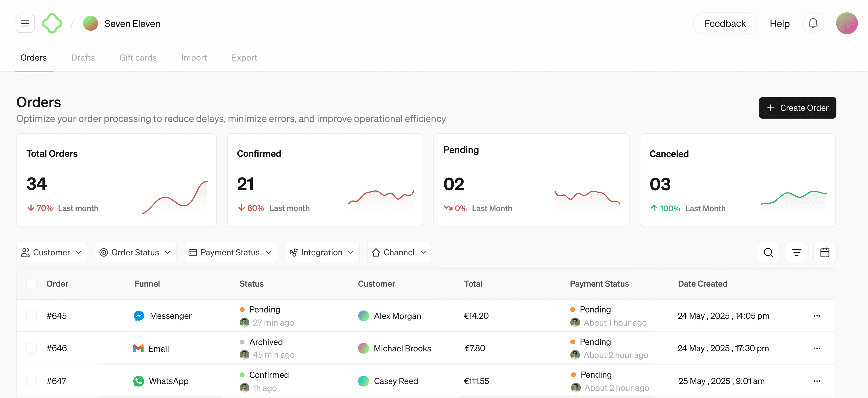868x398 pixels.
Task: Open the calendar date picker icon
Action: (824, 252)
